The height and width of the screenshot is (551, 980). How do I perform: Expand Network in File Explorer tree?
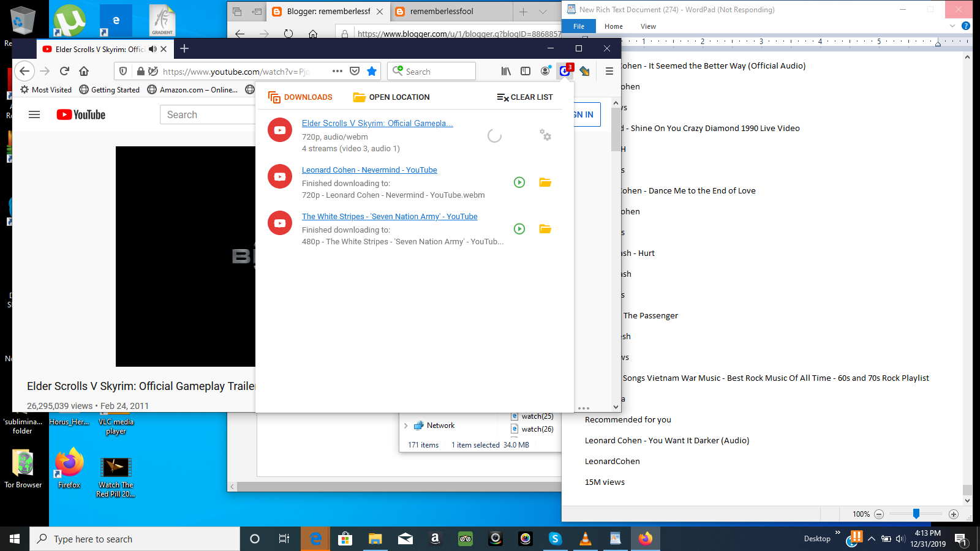click(405, 425)
